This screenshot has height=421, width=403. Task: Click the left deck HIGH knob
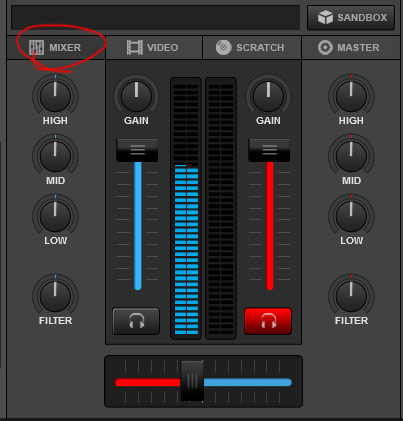pos(55,96)
